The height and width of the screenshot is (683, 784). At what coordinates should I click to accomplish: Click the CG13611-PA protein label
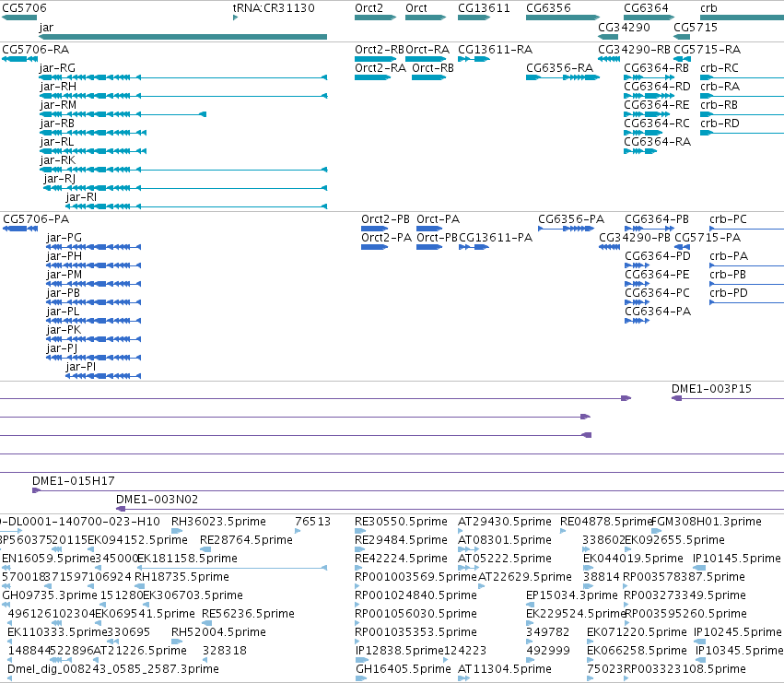pos(496,238)
